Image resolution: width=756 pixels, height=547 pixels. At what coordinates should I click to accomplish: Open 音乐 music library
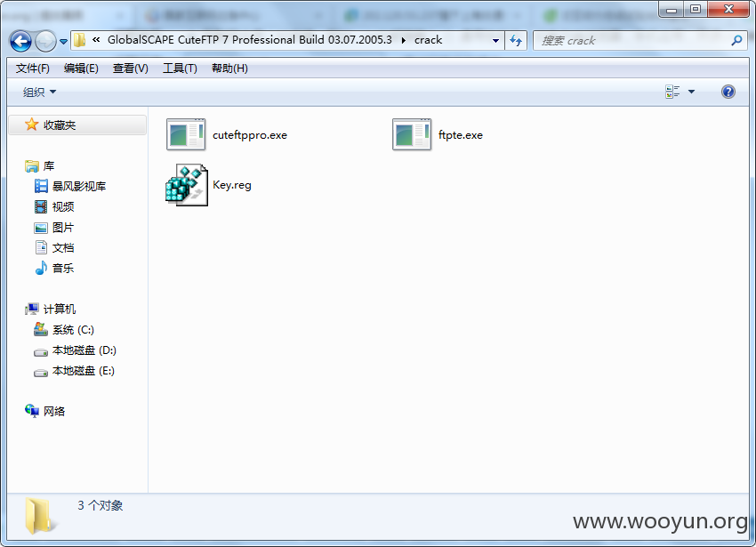[63, 269]
